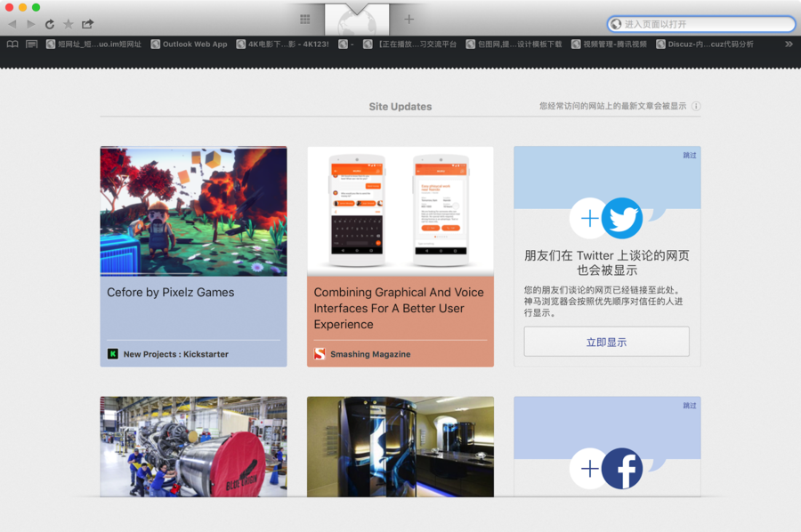Click the info icon beside Site Updates description
The width and height of the screenshot is (801, 532).
[696, 106]
